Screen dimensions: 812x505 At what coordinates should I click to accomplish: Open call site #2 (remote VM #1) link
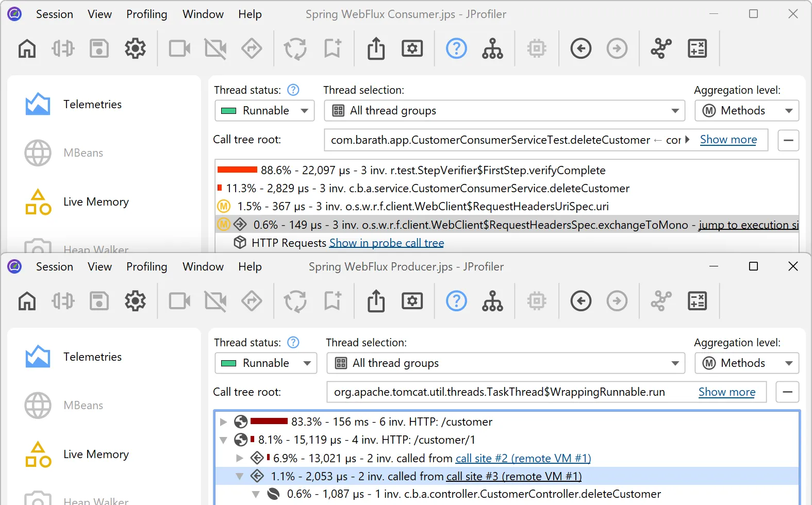click(x=523, y=459)
